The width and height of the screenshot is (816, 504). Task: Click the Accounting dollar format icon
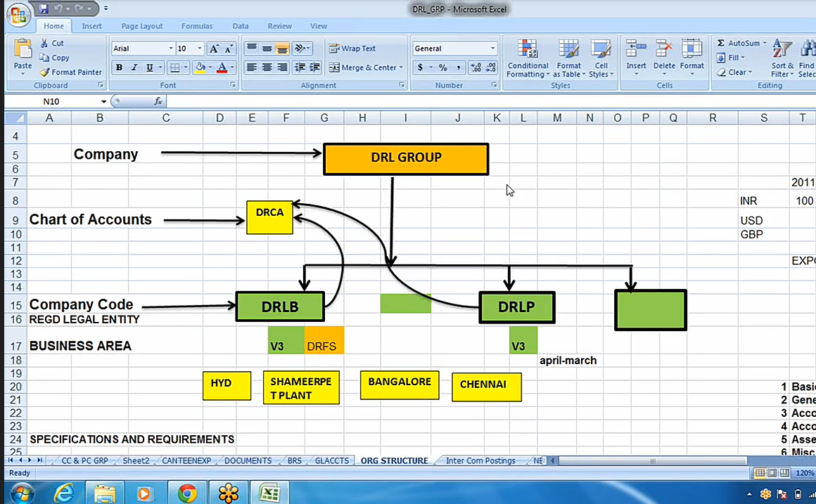coord(420,67)
